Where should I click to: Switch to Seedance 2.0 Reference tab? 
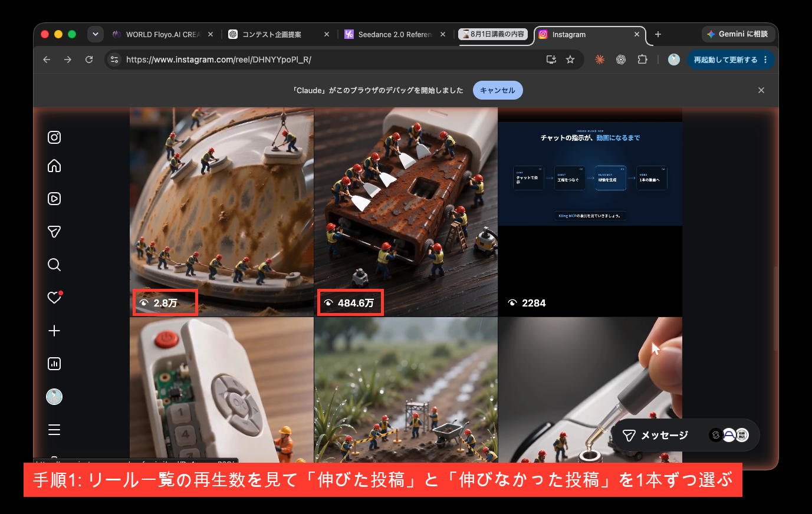(x=395, y=34)
